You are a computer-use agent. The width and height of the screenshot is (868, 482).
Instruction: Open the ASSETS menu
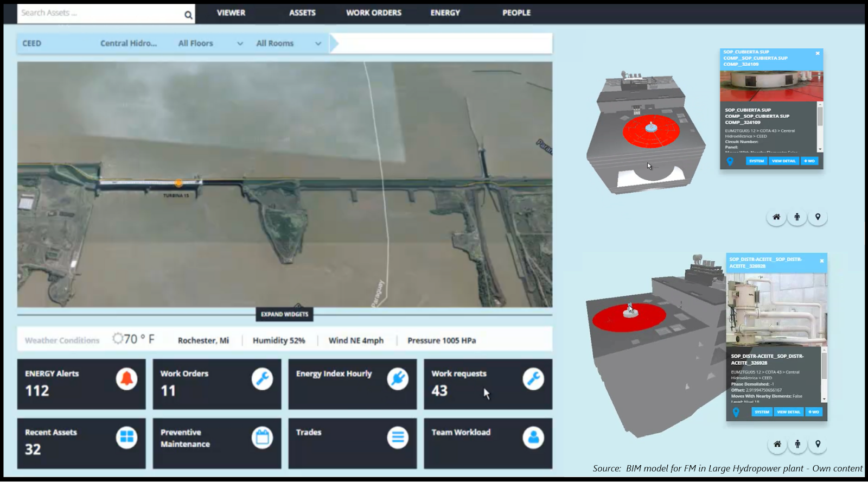[302, 12]
